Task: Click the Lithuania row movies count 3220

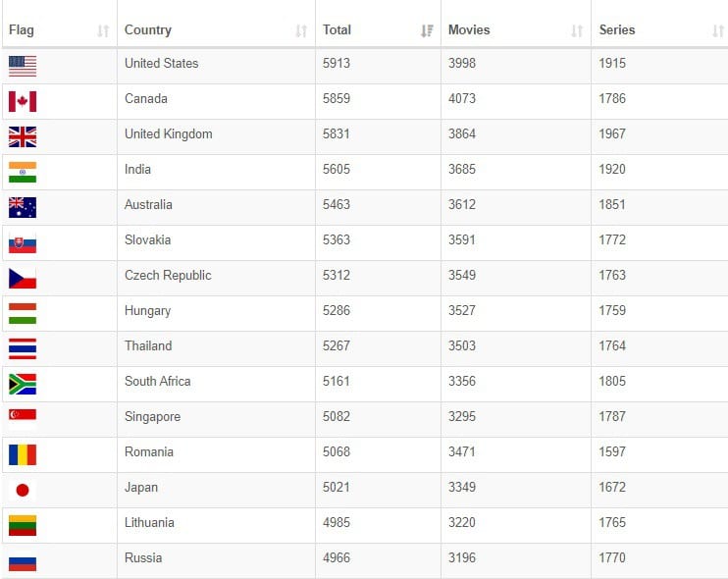Action: (x=462, y=523)
